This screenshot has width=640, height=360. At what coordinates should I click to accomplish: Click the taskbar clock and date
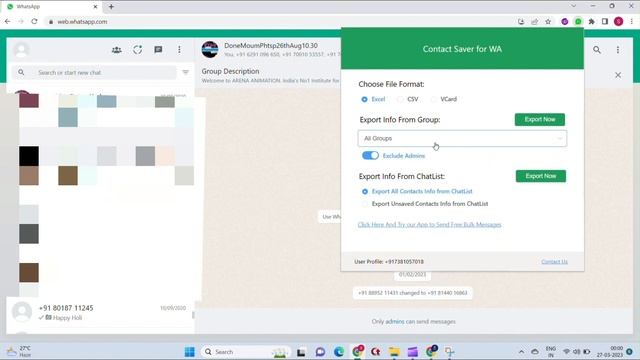pyautogui.click(x=610, y=351)
